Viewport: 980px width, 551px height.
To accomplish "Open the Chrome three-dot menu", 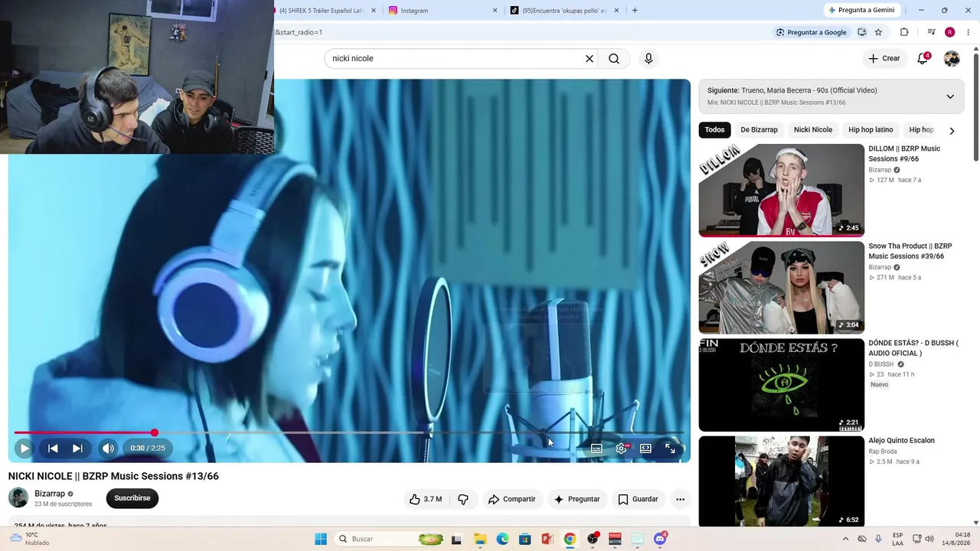I will point(969,32).
